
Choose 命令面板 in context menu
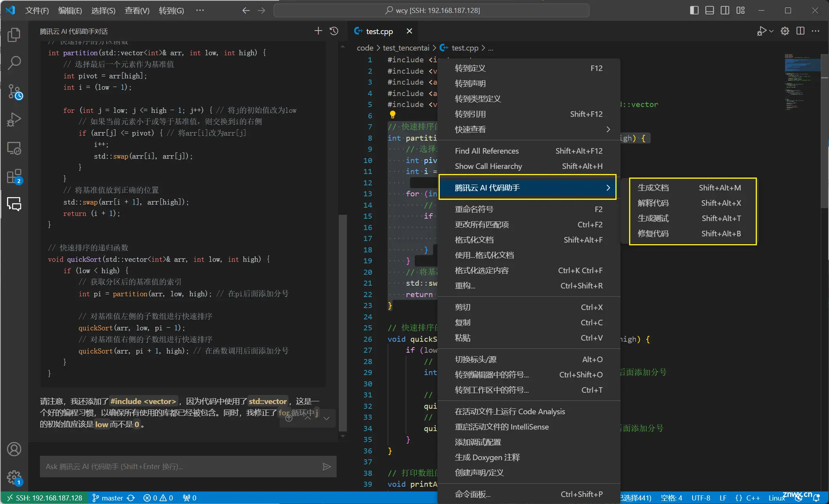click(x=529, y=494)
